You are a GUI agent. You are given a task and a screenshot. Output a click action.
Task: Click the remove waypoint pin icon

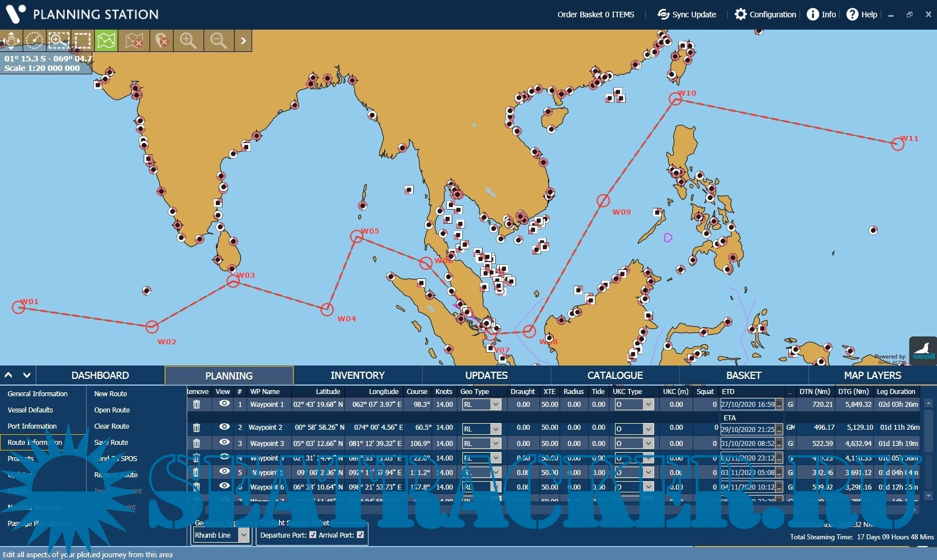[x=162, y=41]
